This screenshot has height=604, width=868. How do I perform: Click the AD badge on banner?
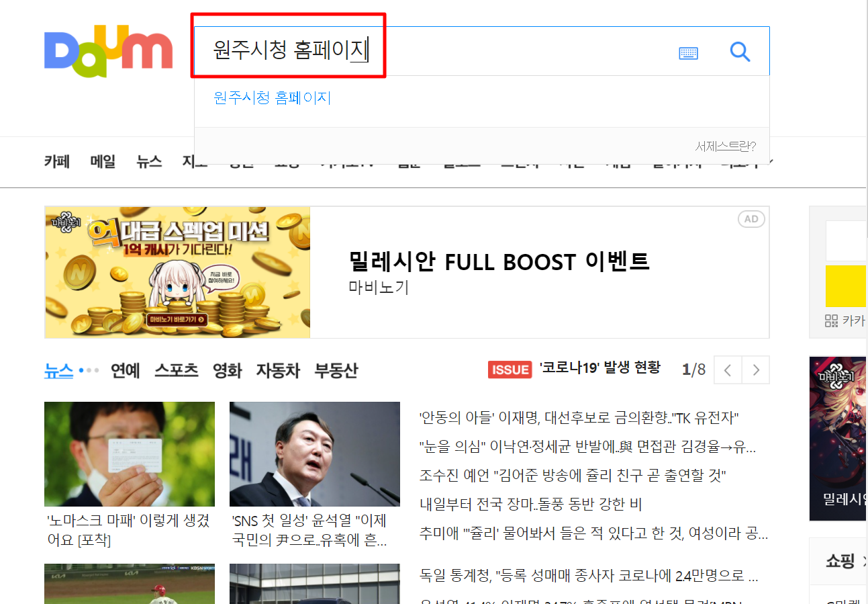[751, 219]
